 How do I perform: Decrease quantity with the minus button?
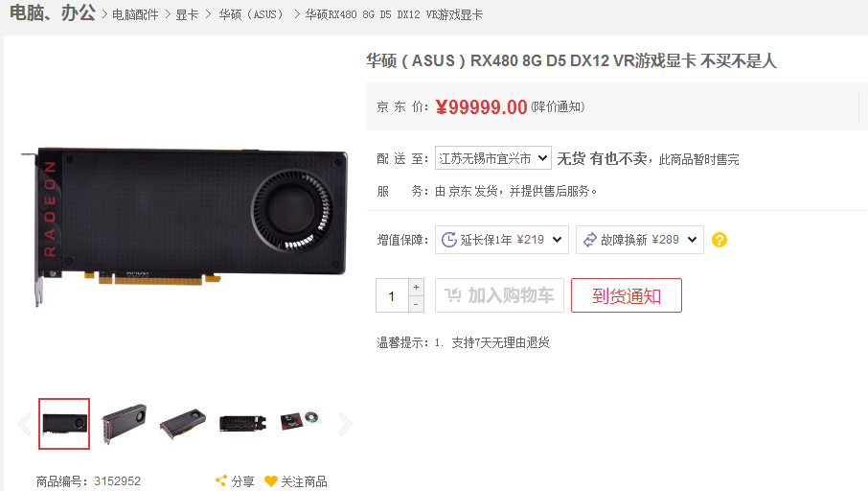coord(417,304)
